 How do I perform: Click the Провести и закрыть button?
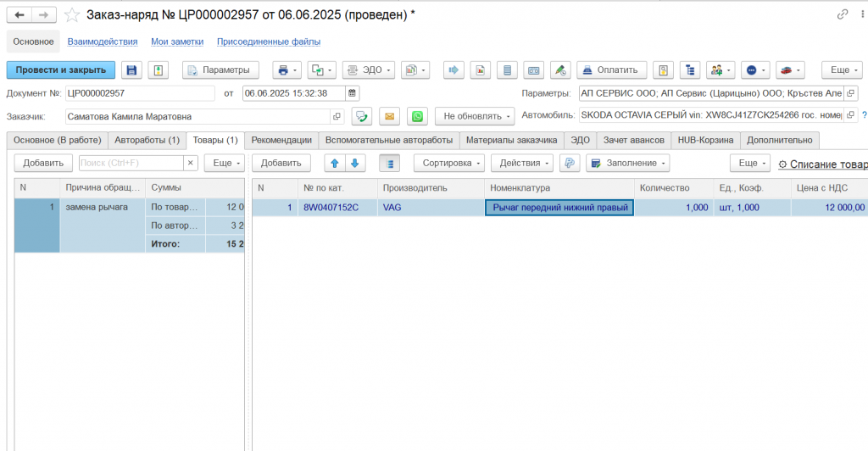click(x=60, y=70)
